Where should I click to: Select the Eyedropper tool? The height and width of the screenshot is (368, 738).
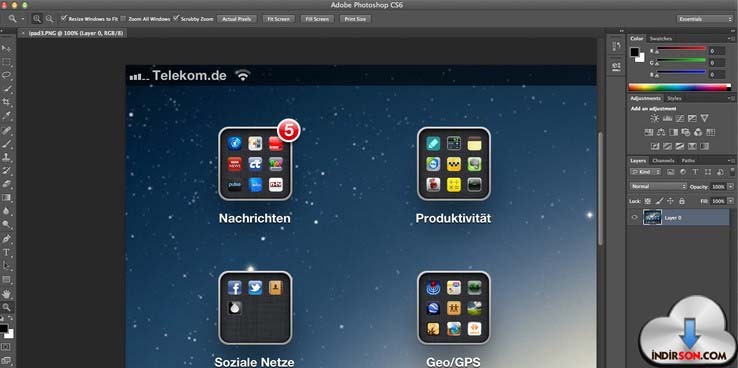pyautogui.click(x=6, y=116)
